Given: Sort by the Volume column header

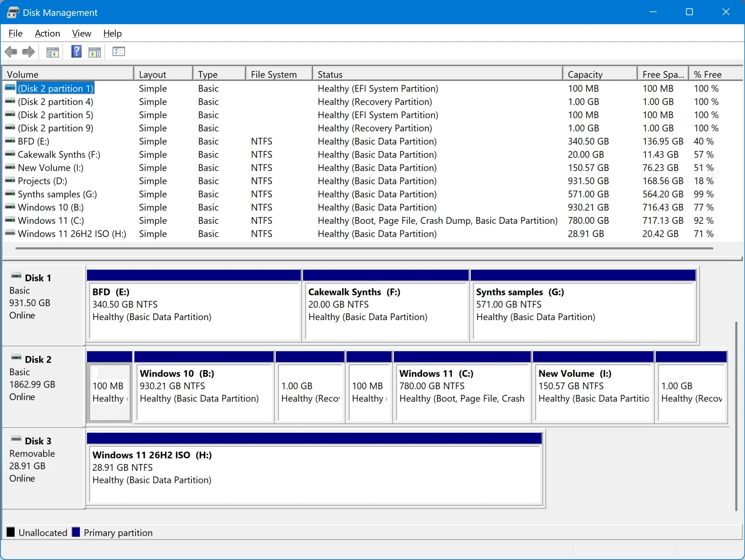Looking at the screenshot, I should pyautogui.click(x=68, y=74).
